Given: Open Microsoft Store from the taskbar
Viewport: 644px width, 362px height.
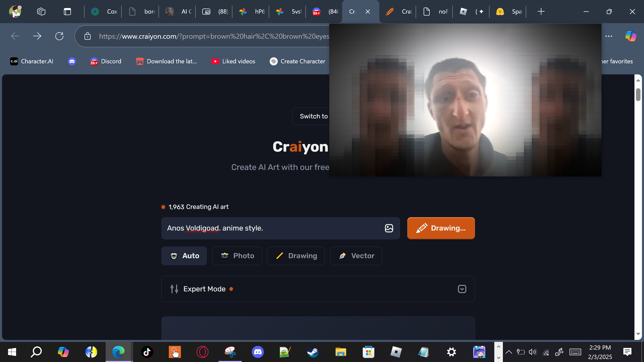Looking at the screenshot, I should pos(369,352).
